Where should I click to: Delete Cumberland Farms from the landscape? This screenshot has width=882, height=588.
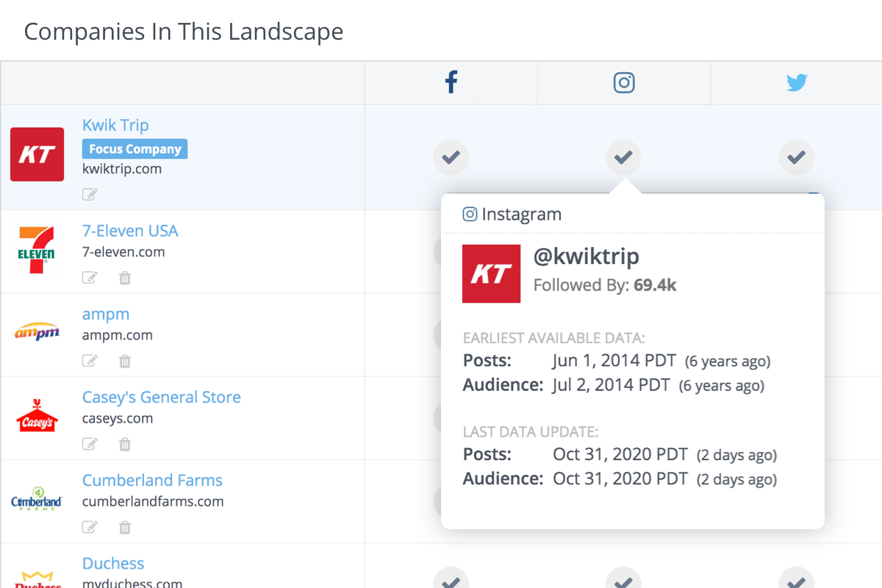pyautogui.click(x=125, y=527)
